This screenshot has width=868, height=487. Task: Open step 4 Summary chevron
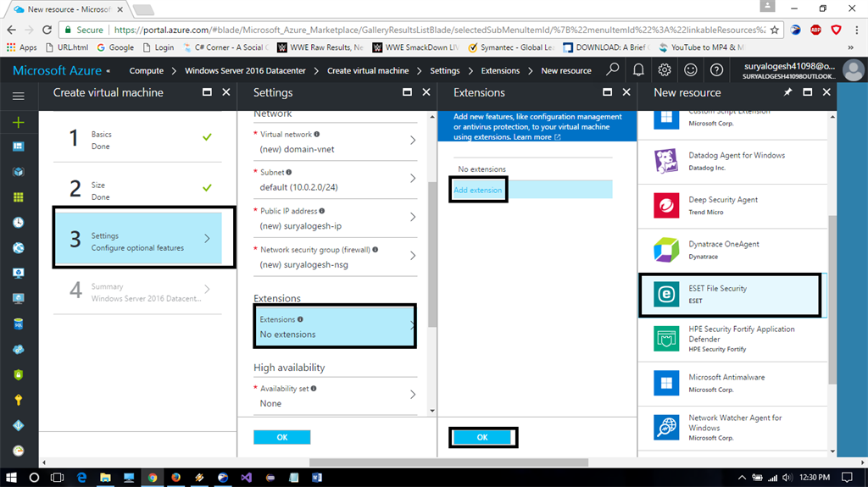coord(207,289)
